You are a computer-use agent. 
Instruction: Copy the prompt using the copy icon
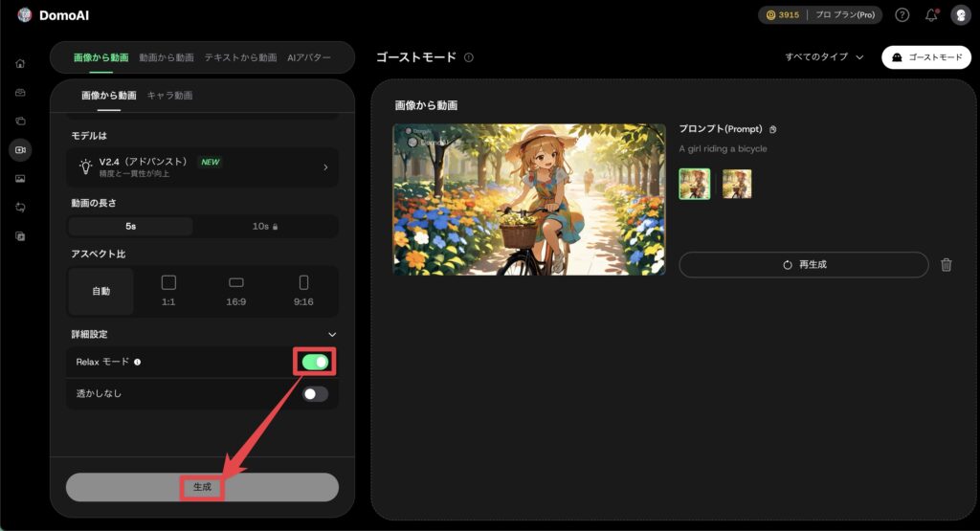pyautogui.click(x=773, y=129)
